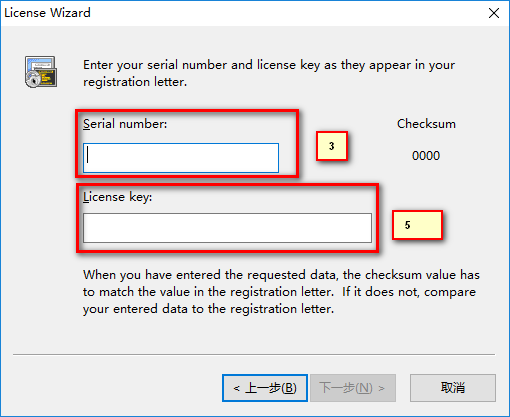
Task: Click the 'Enter your serial number' instruction text
Action: pos(269,73)
